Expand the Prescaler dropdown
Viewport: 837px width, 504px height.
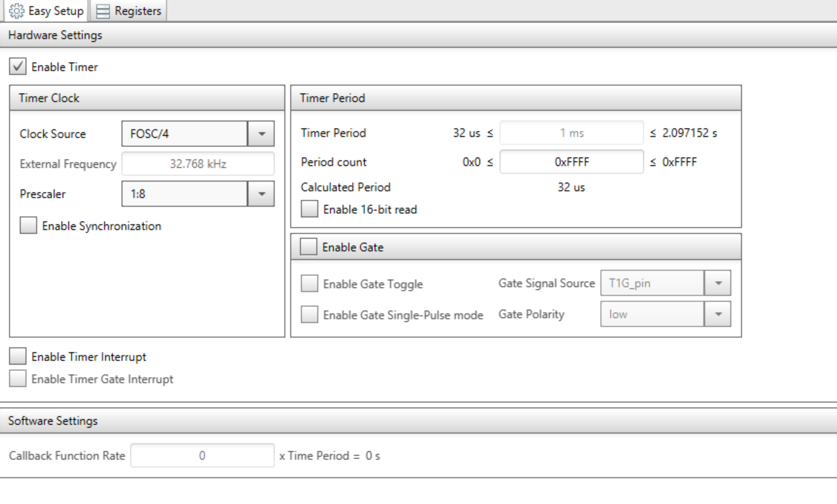tap(261, 194)
